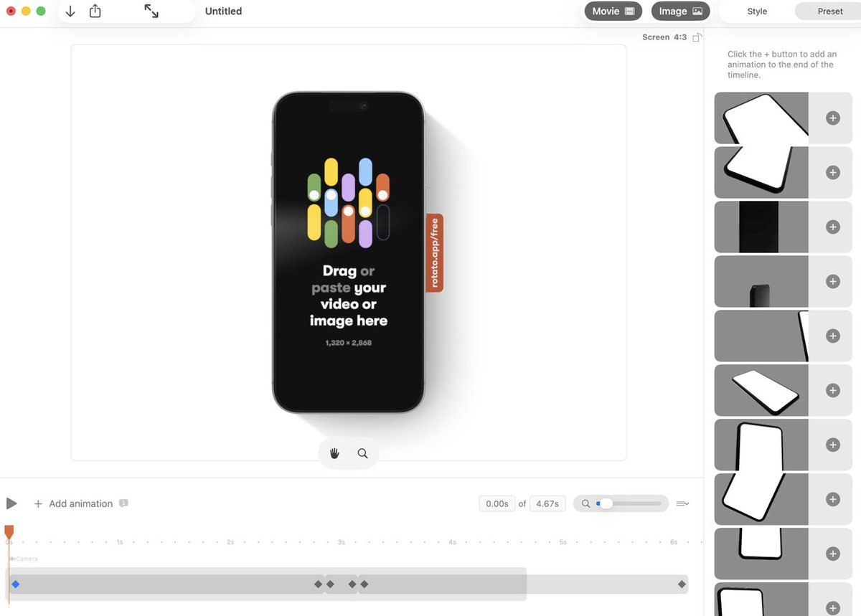Open the share export icon
861x616 pixels.
coord(95,11)
